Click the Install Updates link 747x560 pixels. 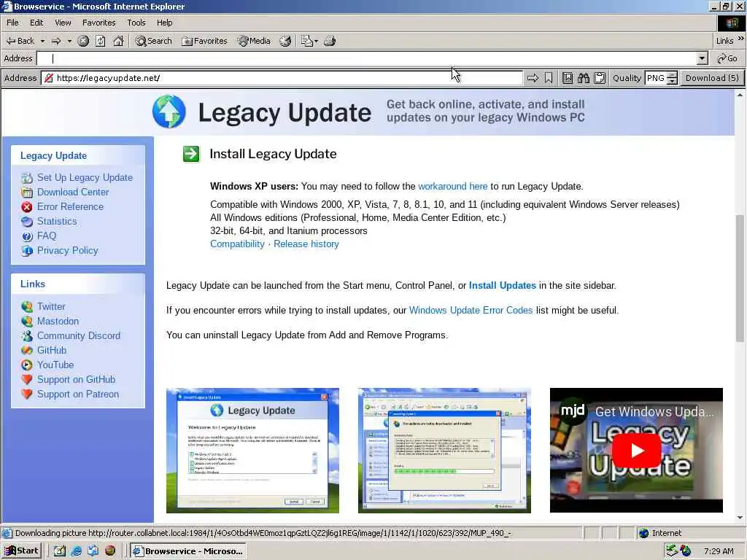503,285
